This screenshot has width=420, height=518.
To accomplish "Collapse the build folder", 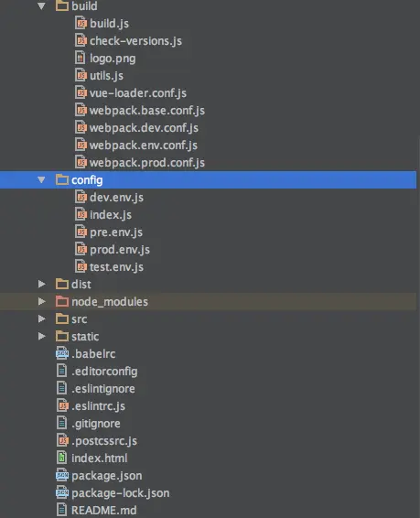I will tap(41, 5).
